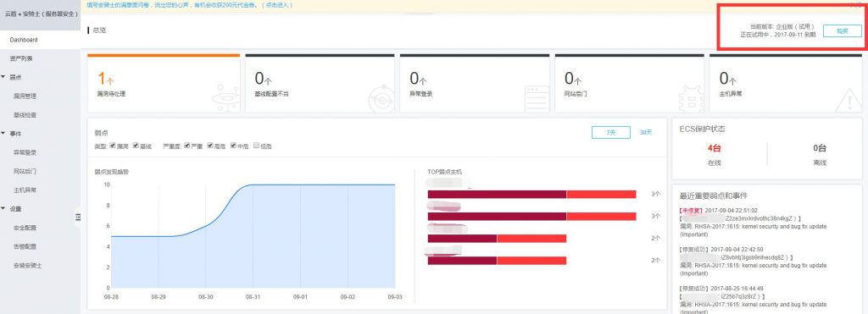Uncheck the 严重 severity checkbox

186,146
